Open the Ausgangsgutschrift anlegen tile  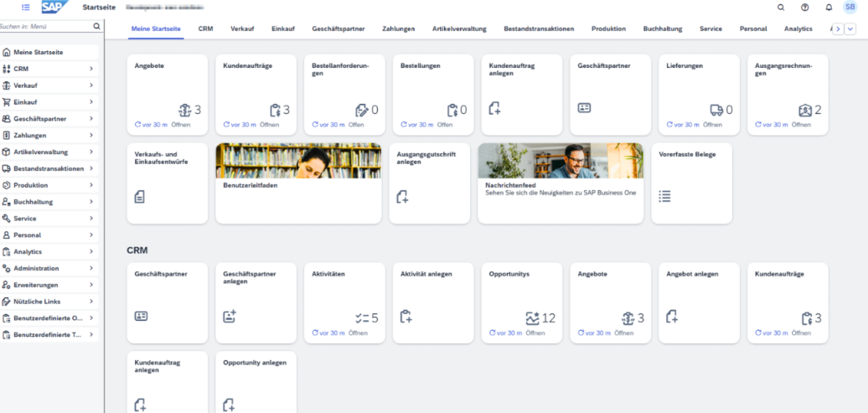click(x=429, y=183)
